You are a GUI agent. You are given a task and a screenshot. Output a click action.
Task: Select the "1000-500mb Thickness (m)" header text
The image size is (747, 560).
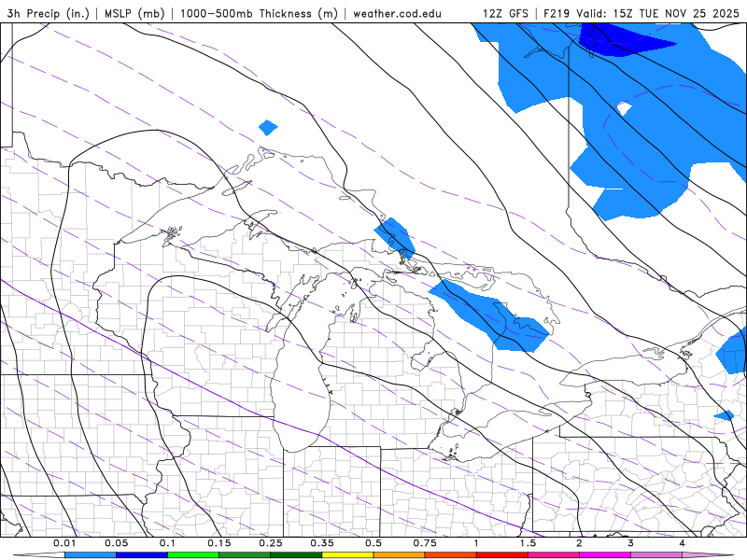click(259, 13)
